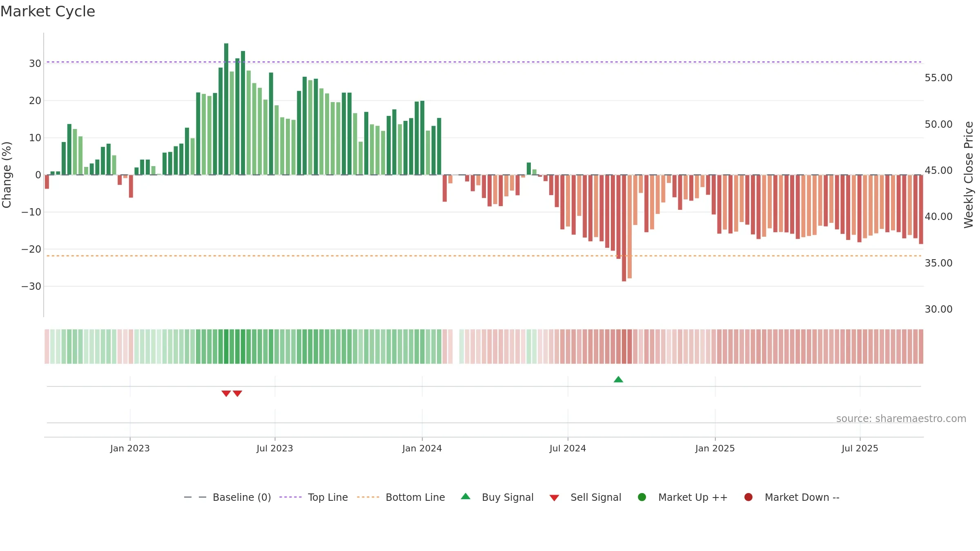Screen dimensions: 980x551
Task: Click the Jul 2024 axis label
Action: tap(568, 448)
